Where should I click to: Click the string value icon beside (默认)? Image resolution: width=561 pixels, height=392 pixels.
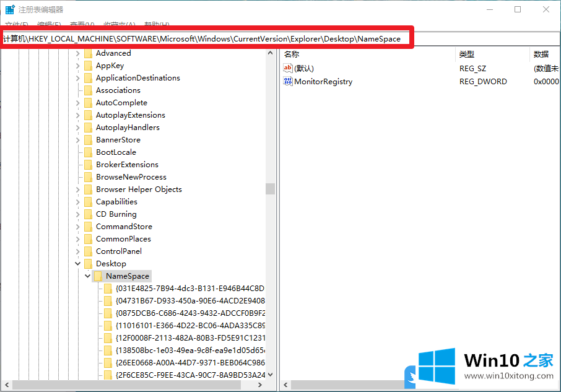288,68
